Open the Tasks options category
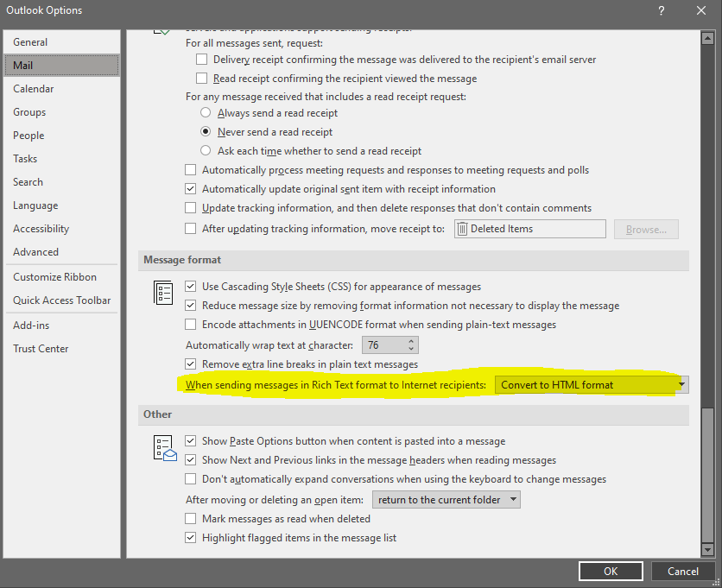This screenshot has width=722, height=588. point(61,159)
